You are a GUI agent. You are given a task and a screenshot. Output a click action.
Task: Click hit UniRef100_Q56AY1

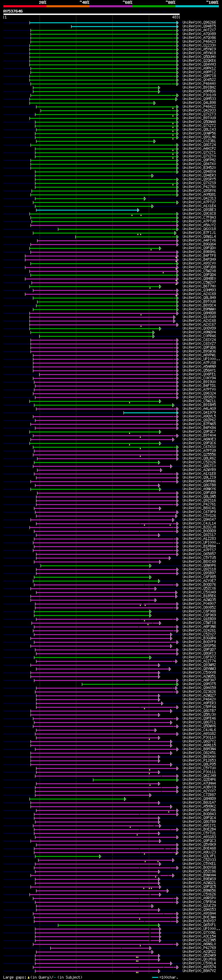point(199,371)
